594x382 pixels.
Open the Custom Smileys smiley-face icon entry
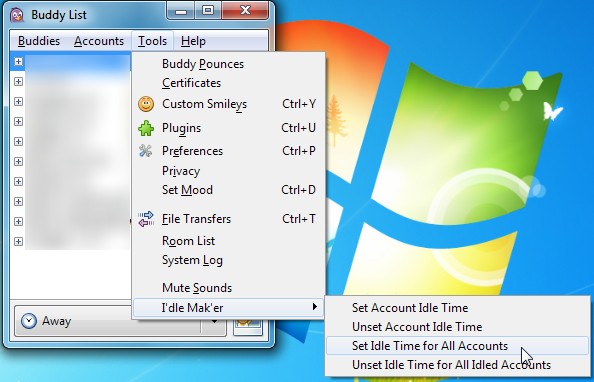pos(146,104)
